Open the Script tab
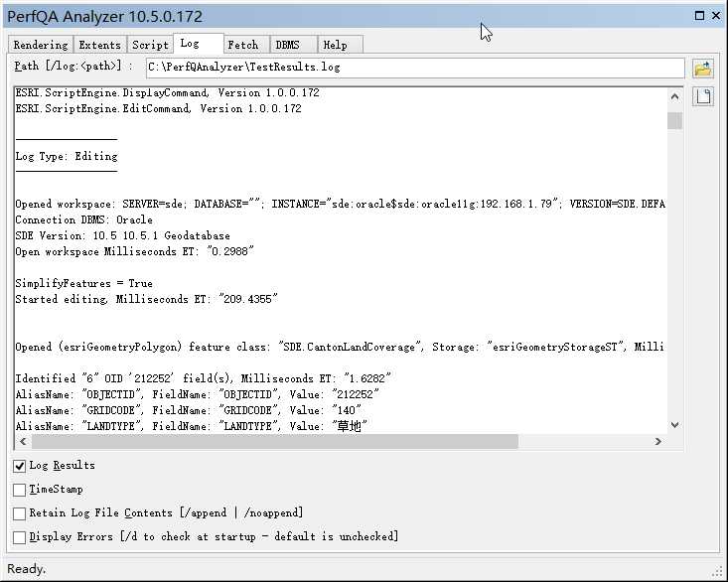Image resolution: width=728 pixels, height=582 pixels. click(150, 45)
